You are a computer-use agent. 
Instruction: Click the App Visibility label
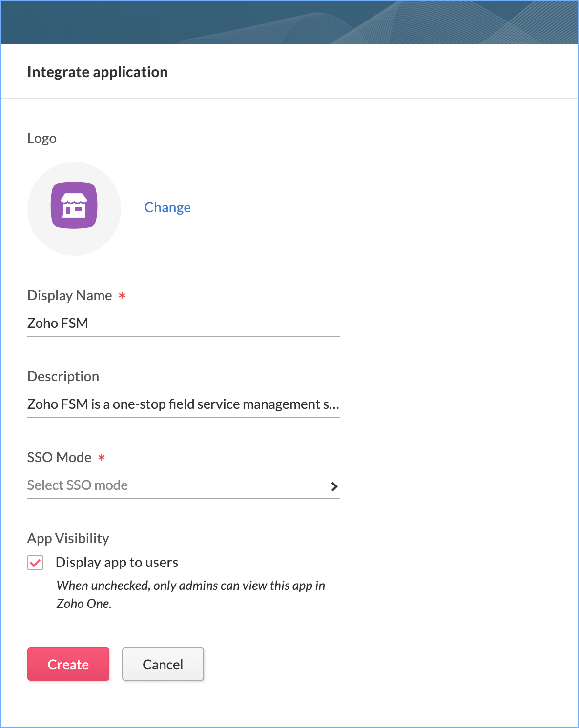pos(68,538)
